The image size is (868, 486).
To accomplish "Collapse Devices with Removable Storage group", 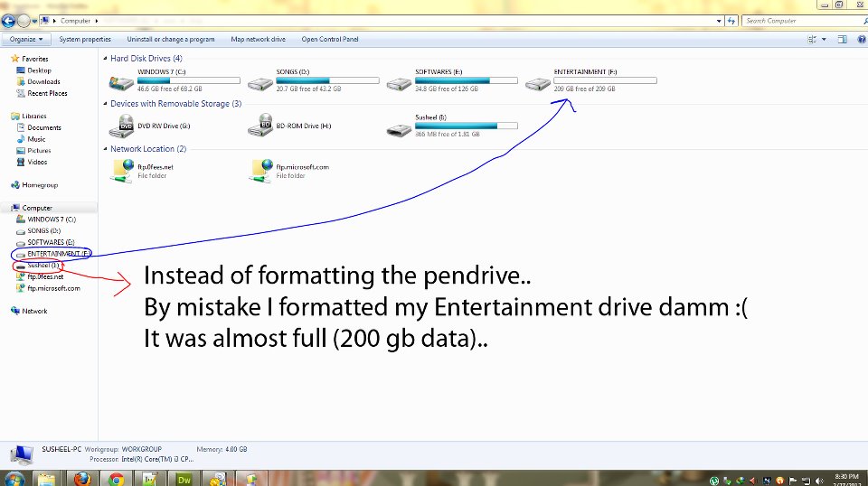I will (105, 104).
